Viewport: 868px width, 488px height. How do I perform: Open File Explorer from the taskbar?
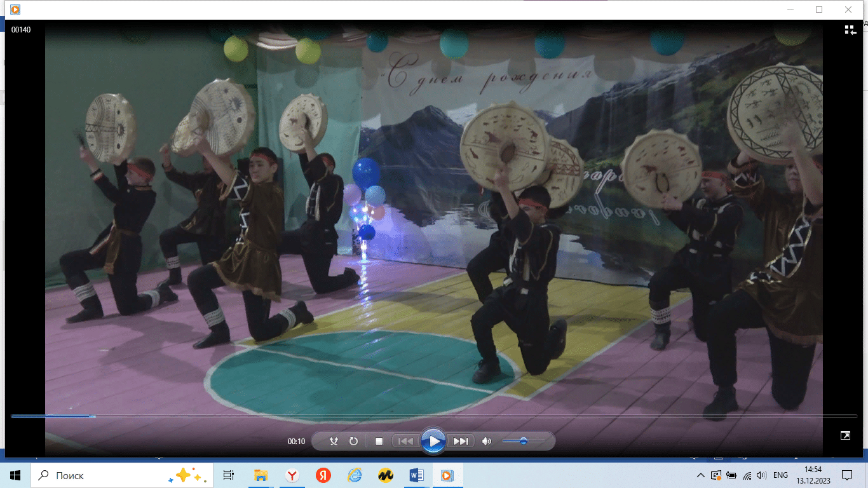261,475
